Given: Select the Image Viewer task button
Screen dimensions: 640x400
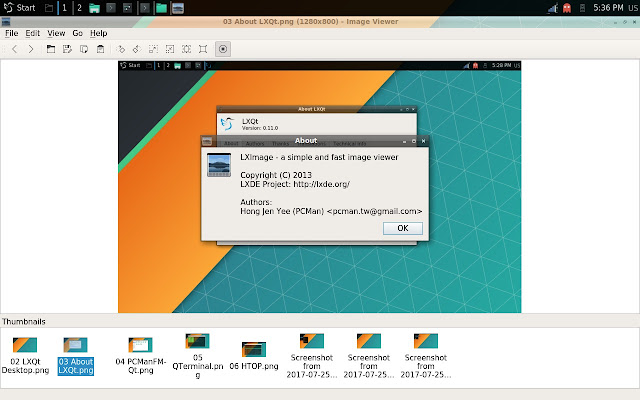Looking at the screenshot, I should tap(178, 8).
